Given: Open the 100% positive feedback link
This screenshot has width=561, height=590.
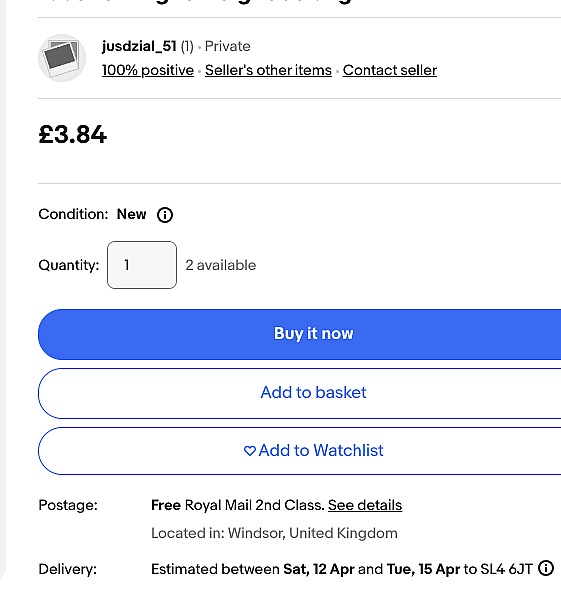Looking at the screenshot, I should click(148, 70).
